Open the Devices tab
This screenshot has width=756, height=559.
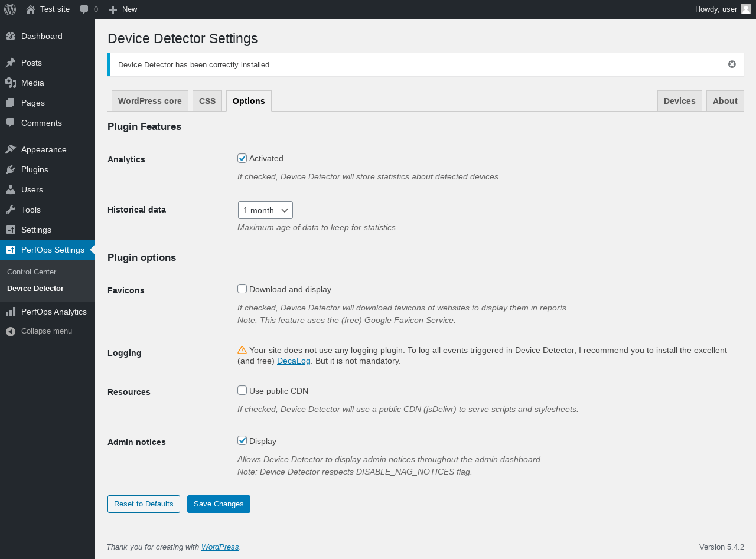pyautogui.click(x=679, y=101)
